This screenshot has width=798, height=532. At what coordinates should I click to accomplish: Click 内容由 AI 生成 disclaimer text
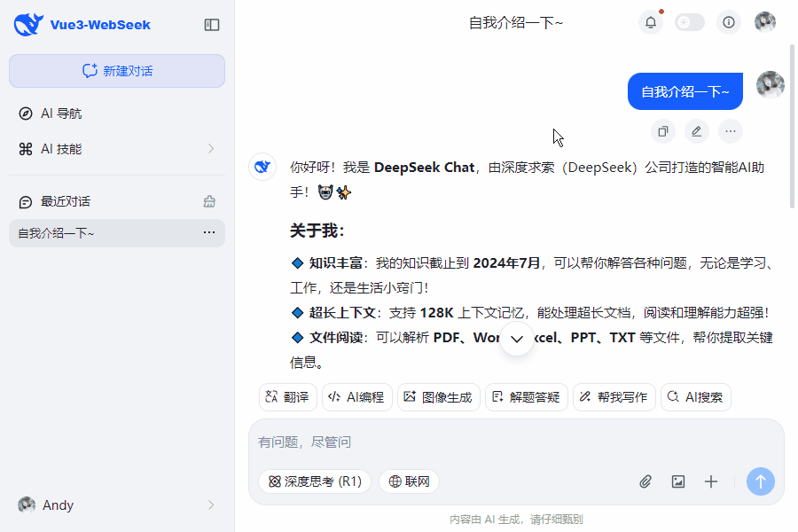tap(516, 520)
